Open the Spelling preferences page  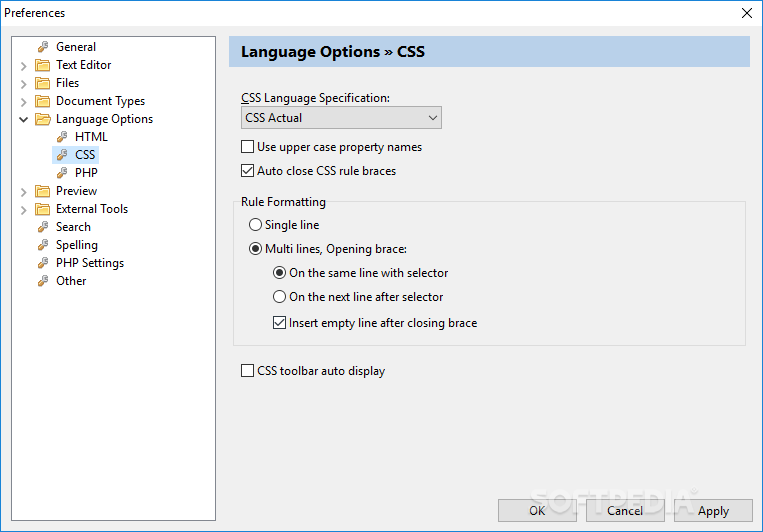(x=76, y=245)
